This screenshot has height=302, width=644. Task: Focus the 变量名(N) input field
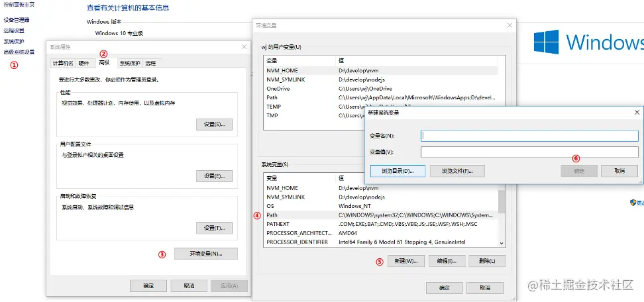point(529,136)
